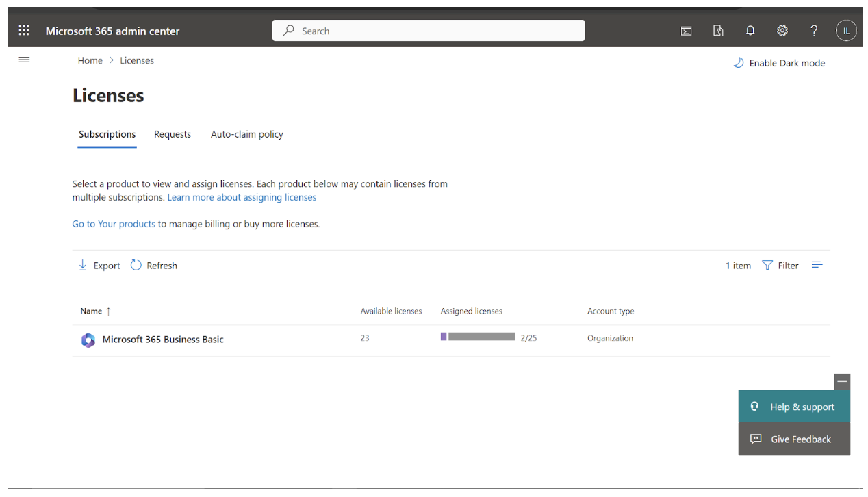
Task: Open Cloud Shell icon in header
Action: coord(686,31)
